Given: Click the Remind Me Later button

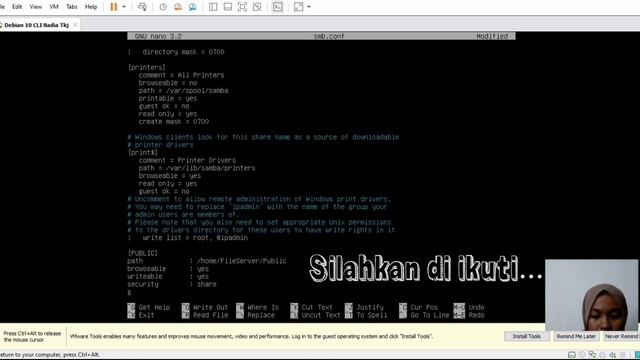Looking at the screenshot, I should [x=576, y=336].
